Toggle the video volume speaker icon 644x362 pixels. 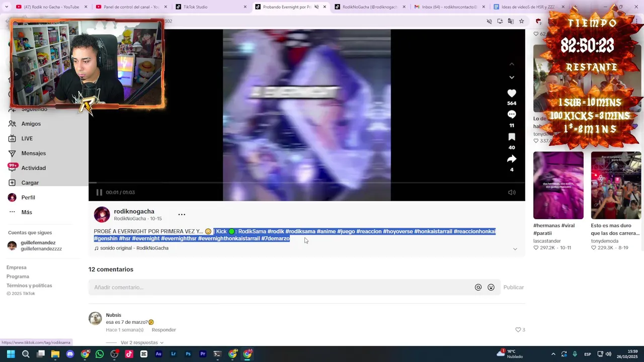click(x=512, y=193)
